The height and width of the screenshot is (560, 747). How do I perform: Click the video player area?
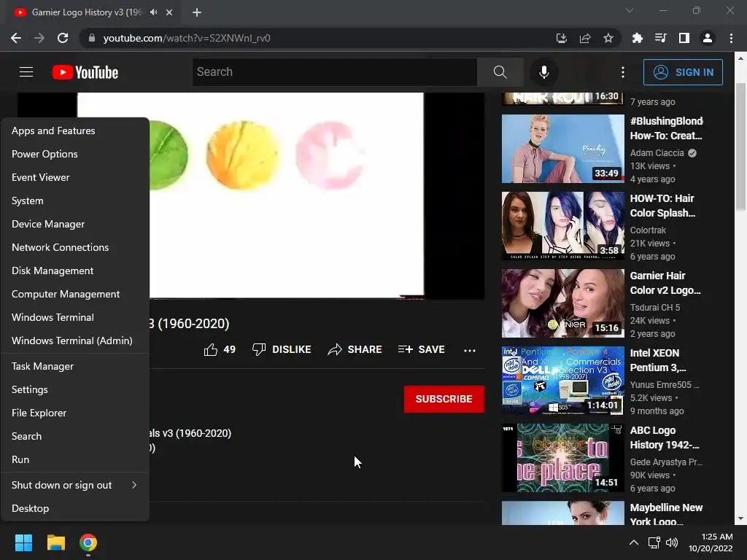click(x=251, y=195)
